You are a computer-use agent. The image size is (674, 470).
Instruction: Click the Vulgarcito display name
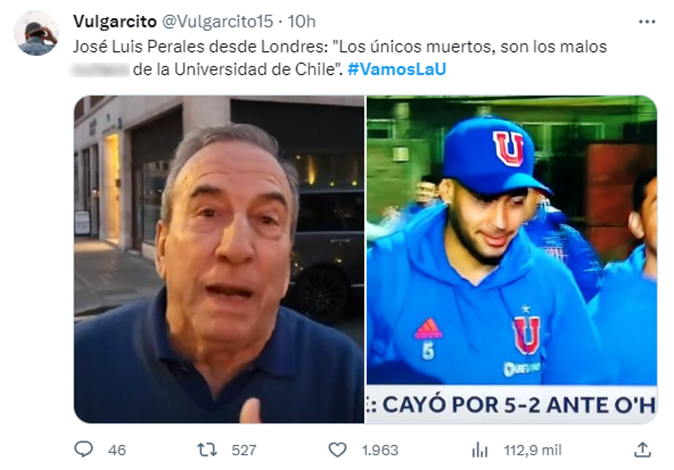[115, 21]
